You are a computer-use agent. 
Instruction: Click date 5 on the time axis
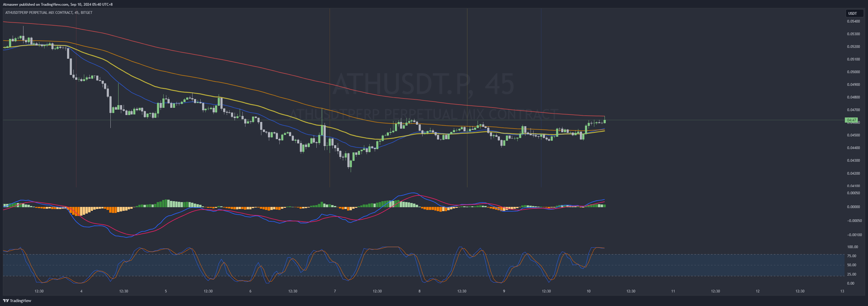click(166, 291)
